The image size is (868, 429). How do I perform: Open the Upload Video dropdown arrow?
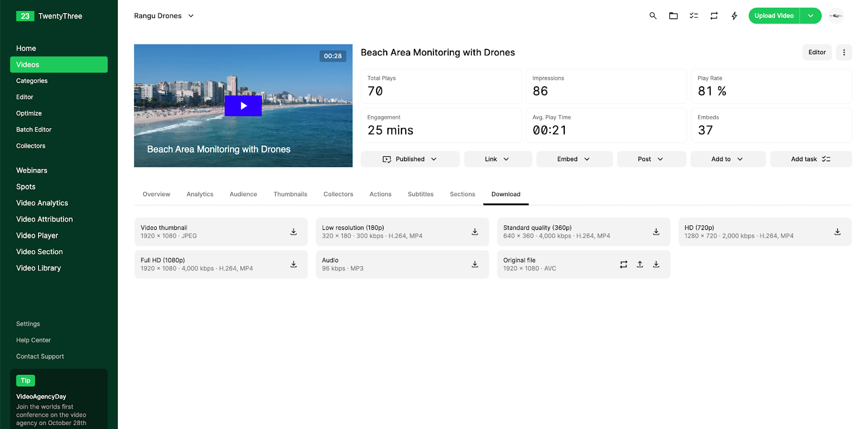810,16
